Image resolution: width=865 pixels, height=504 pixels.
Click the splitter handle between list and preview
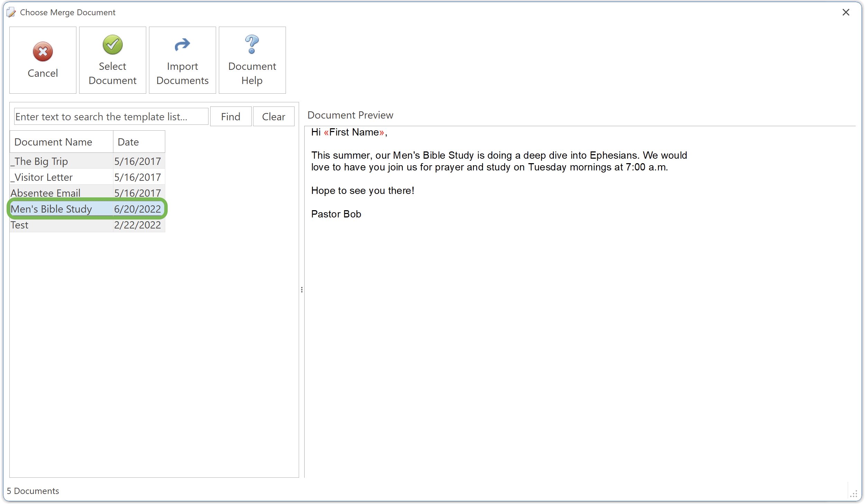(x=302, y=290)
